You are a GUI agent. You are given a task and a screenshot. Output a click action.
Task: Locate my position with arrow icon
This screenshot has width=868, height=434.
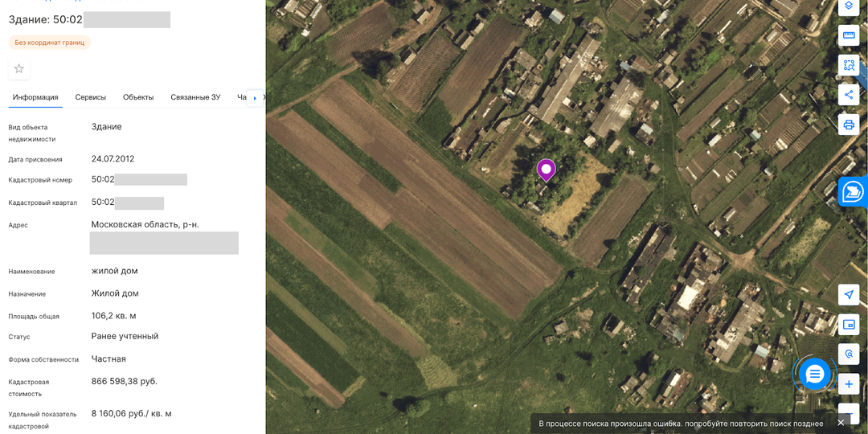[849, 294]
